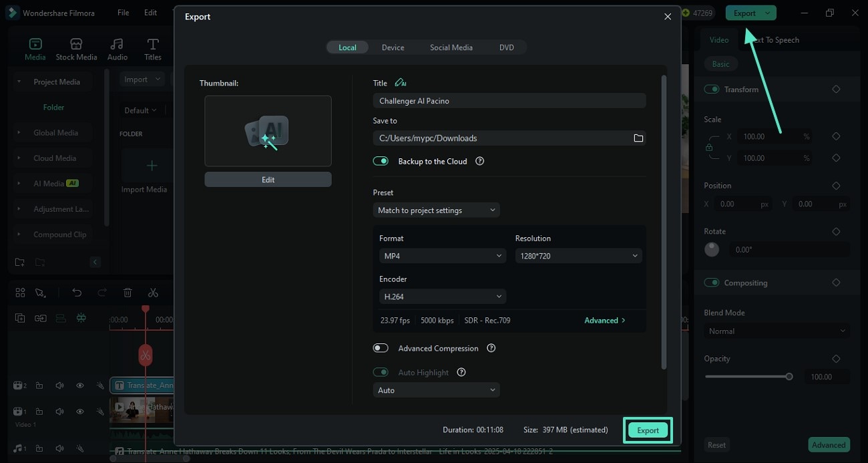868x463 pixels.
Task: Click the redo icon in timeline toolbar
Action: [102, 293]
